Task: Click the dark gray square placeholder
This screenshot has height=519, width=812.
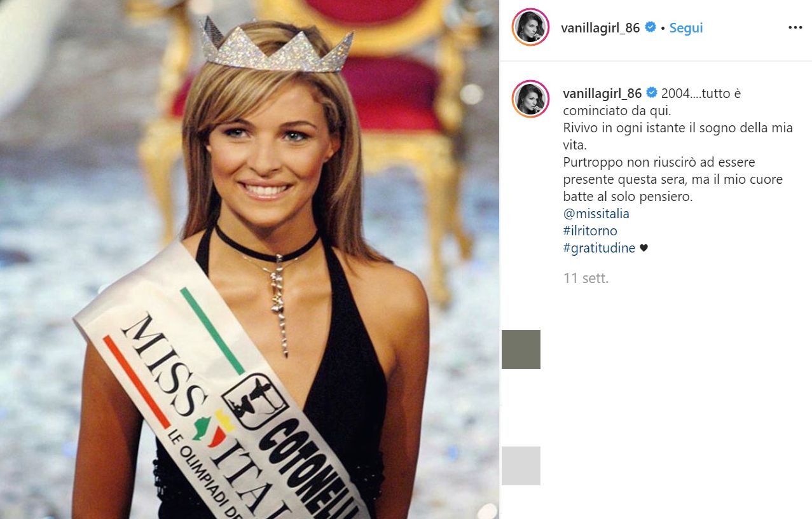Action: coord(521,349)
